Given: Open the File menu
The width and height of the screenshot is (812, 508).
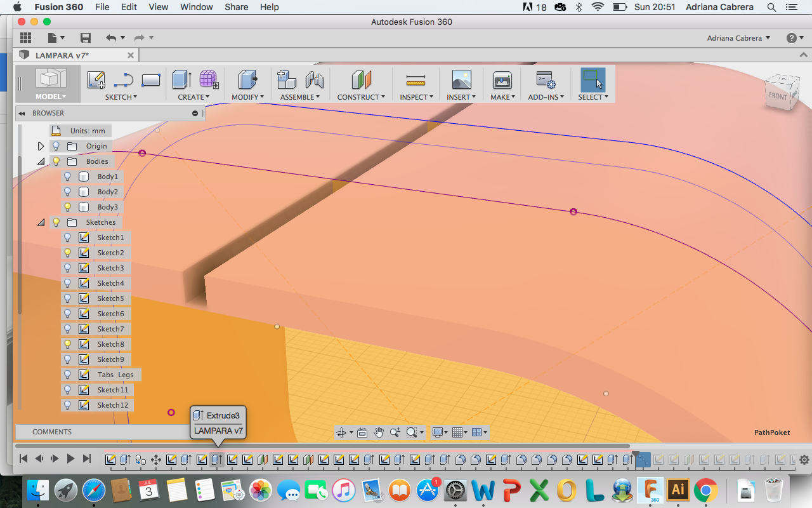Looking at the screenshot, I should 102,7.
